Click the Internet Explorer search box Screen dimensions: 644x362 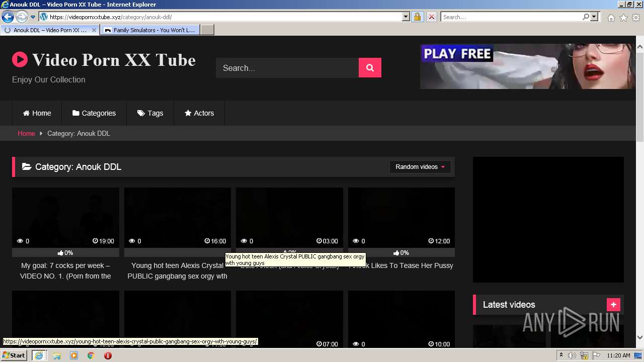[x=512, y=17]
